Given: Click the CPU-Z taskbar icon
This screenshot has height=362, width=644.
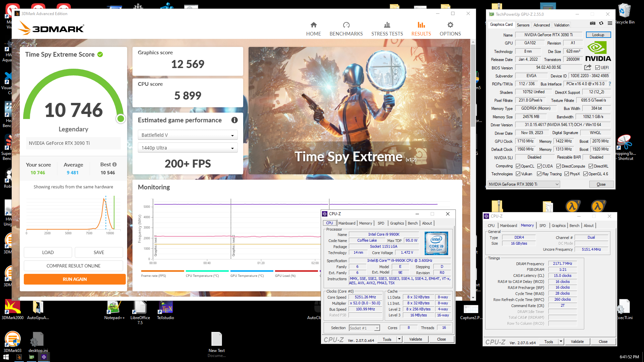Looking at the screenshot, I should click(x=44, y=357).
